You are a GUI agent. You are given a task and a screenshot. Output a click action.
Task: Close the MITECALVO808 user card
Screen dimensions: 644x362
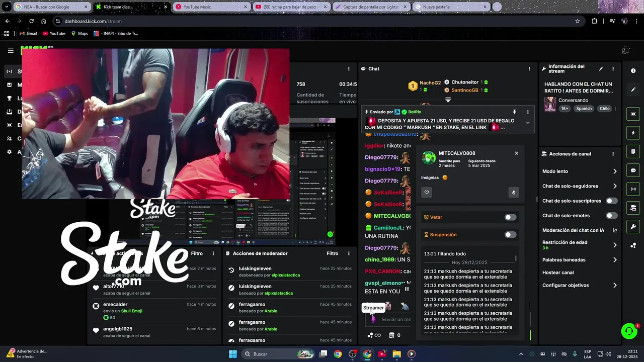[x=516, y=153]
